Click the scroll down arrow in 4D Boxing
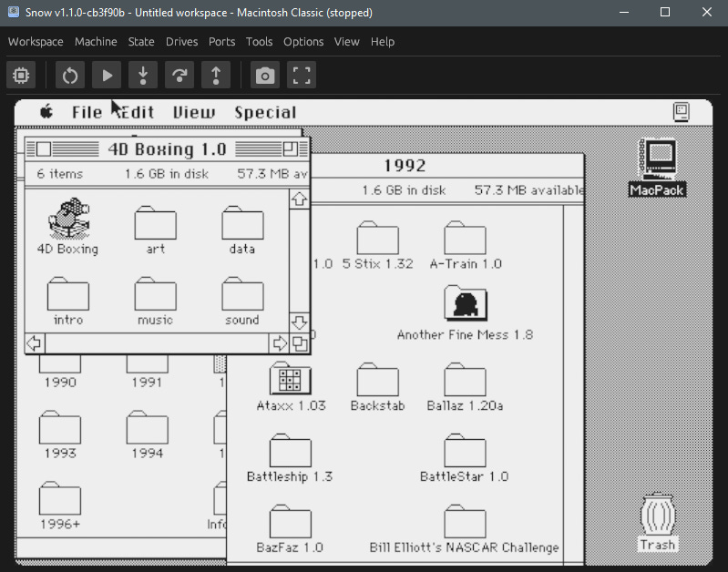The image size is (728, 572). click(299, 322)
